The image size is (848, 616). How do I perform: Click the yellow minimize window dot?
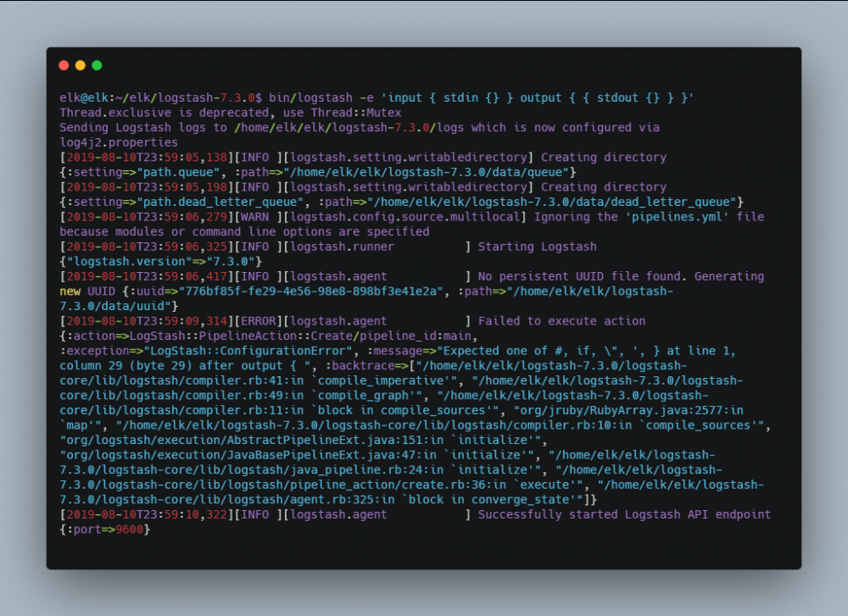[x=81, y=65]
